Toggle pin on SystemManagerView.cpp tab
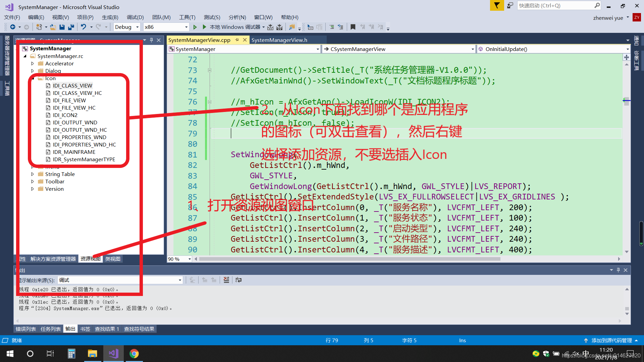 (237, 40)
